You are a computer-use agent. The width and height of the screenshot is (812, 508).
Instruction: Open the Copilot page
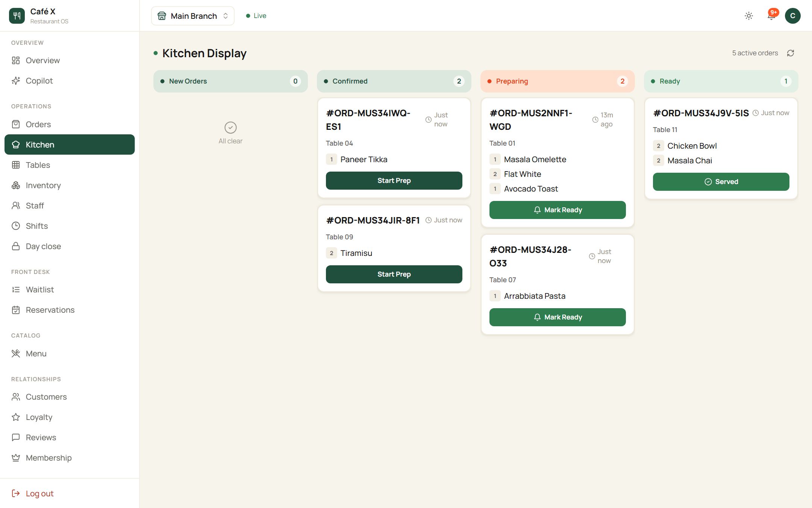[70, 81]
